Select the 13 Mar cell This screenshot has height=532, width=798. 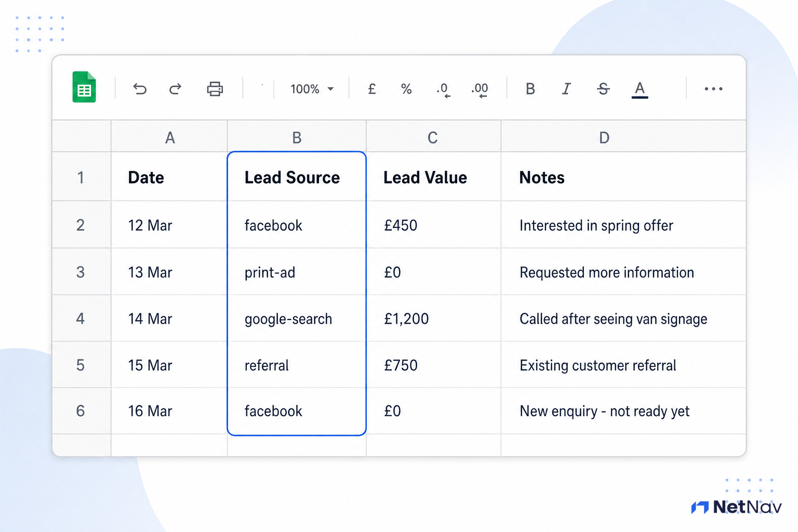coord(169,272)
